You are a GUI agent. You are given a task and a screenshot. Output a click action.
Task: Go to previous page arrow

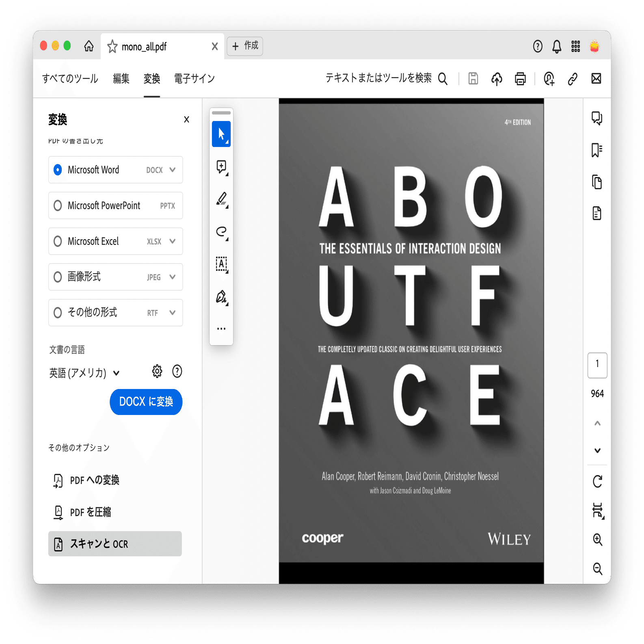tap(597, 424)
